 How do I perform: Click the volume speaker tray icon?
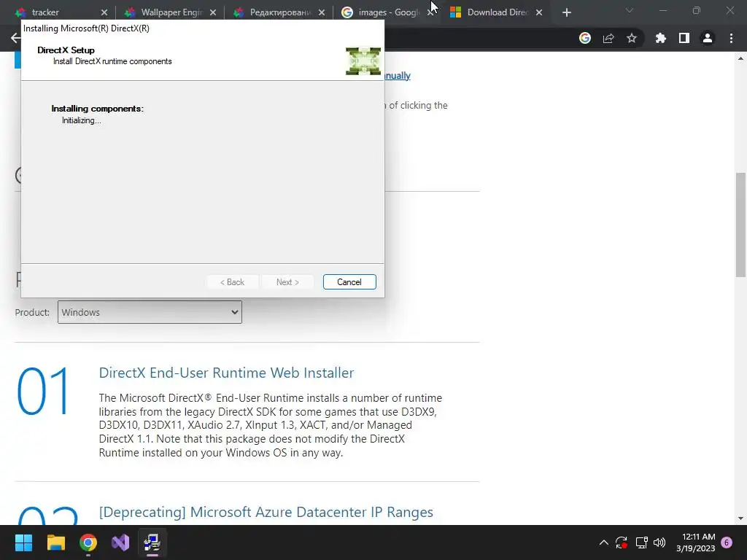(x=659, y=542)
